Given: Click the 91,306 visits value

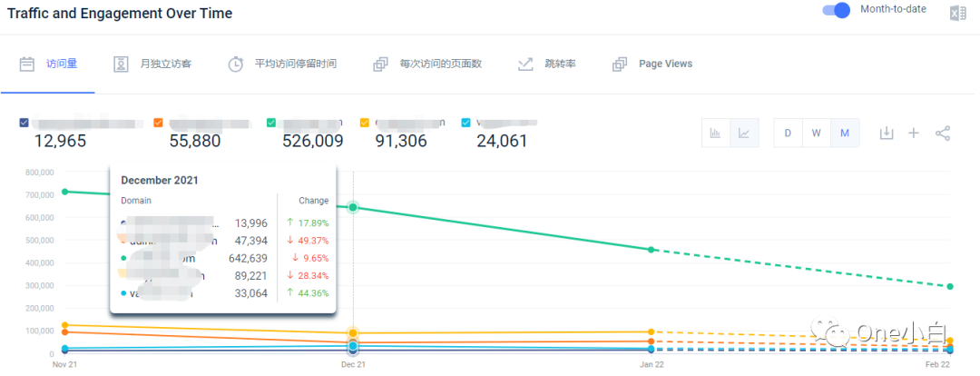Looking at the screenshot, I should point(401,141).
